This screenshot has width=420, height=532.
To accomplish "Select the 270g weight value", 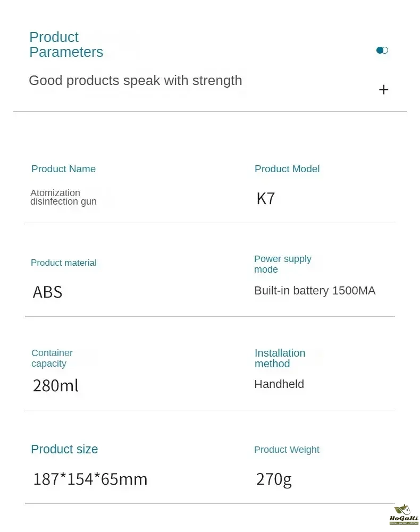I will tap(274, 479).
